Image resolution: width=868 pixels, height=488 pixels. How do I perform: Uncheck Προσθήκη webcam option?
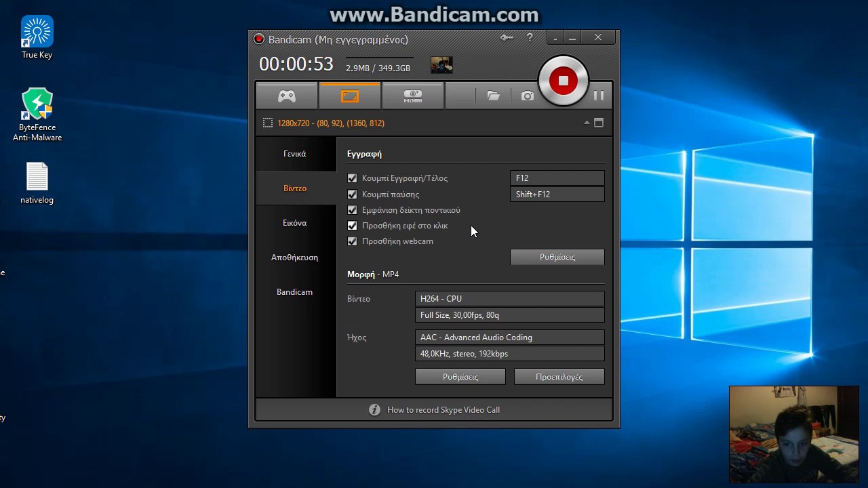(352, 241)
